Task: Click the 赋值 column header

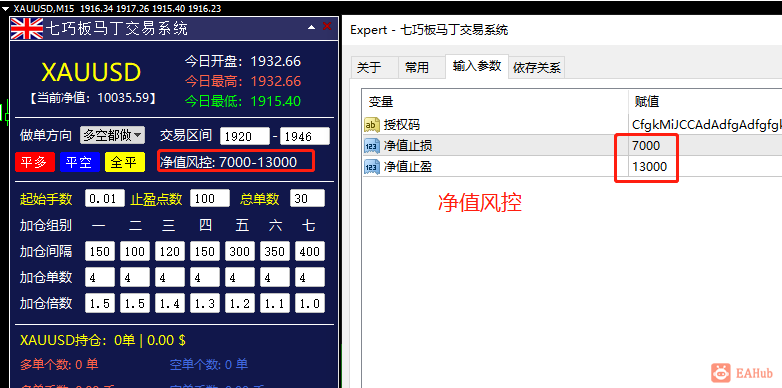Action: [705, 102]
